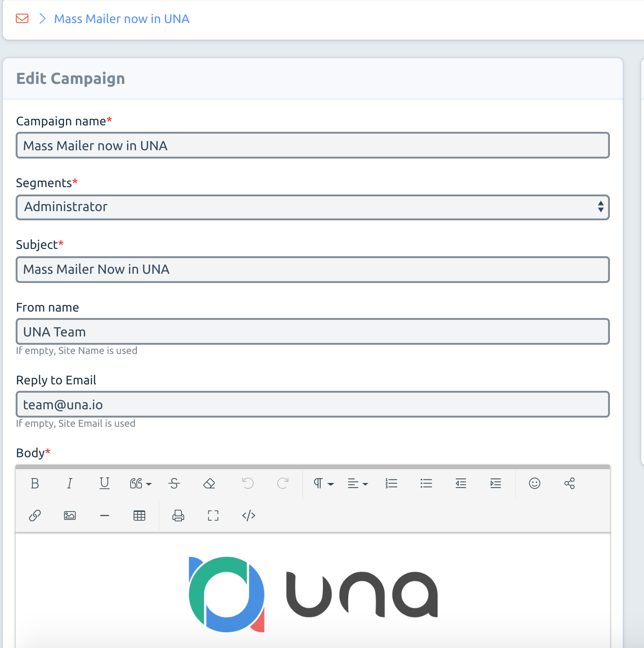The height and width of the screenshot is (648, 644).
Task: Expand the paragraph format dropdown
Action: coord(323,483)
